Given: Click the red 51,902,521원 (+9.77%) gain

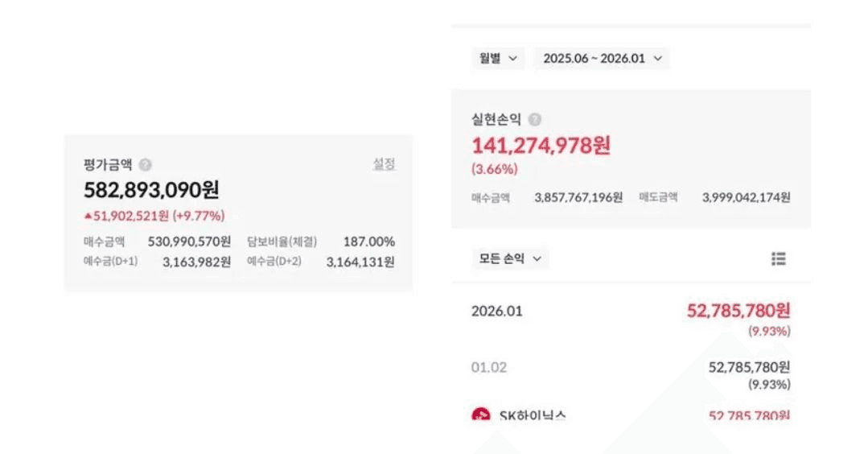Looking at the screenshot, I should (154, 216).
